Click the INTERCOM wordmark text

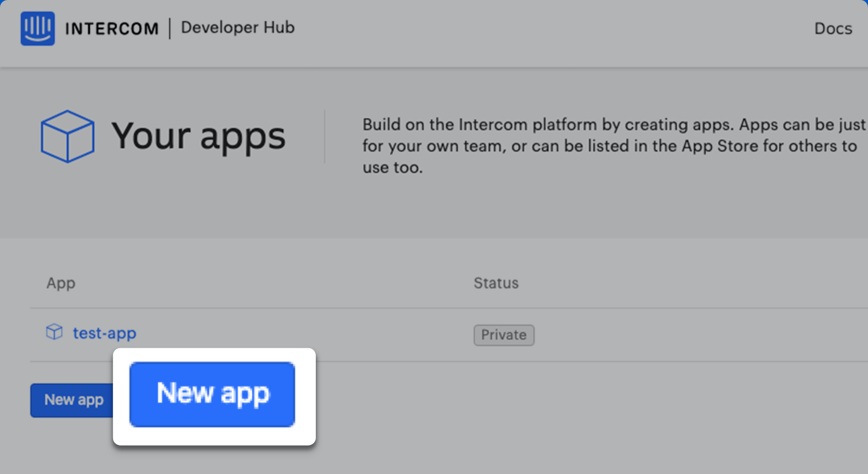coord(112,29)
